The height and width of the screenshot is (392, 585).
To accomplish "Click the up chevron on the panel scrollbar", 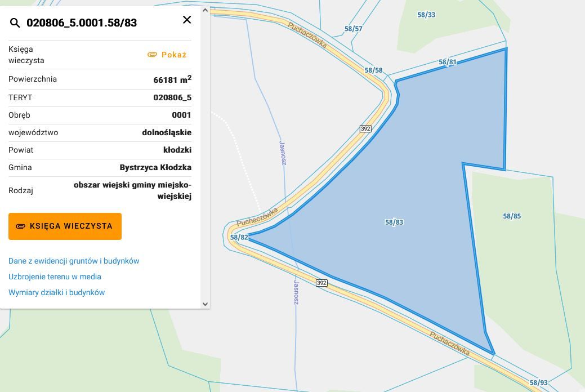I will (205, 10).
